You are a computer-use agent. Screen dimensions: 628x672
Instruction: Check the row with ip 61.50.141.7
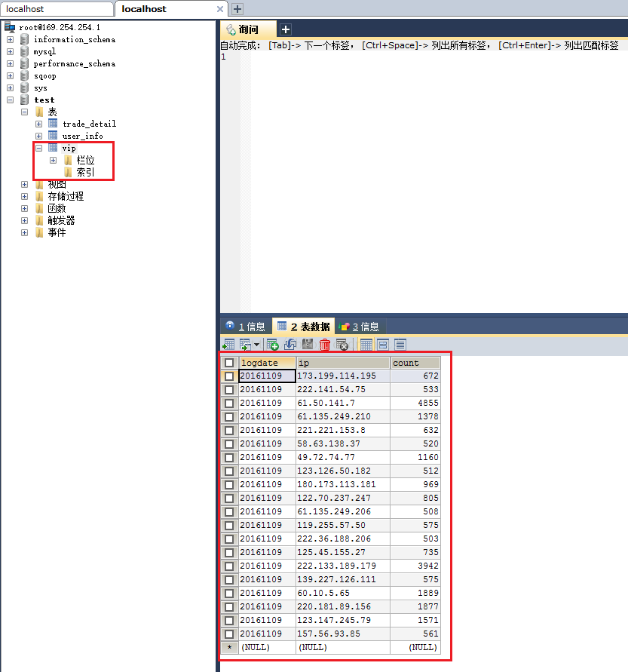tap(229, 404)
